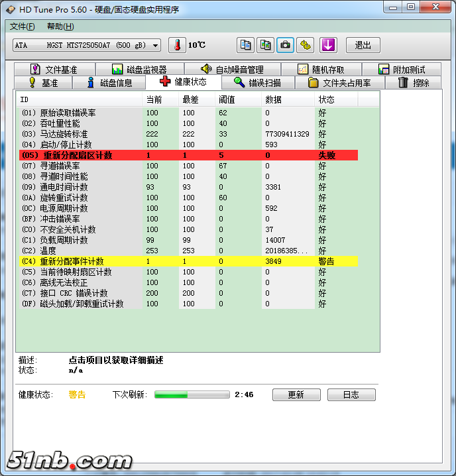Click the copy info to clipboard icon

pos(245,45)
